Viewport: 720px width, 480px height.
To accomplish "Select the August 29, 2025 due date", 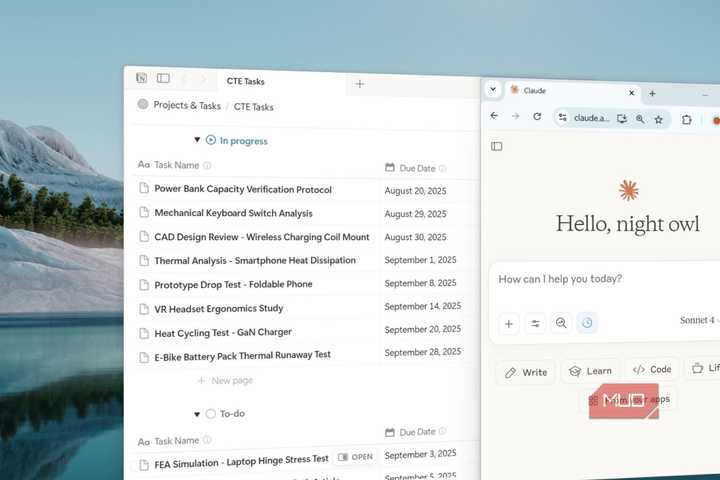I will [x=415, y=214].
